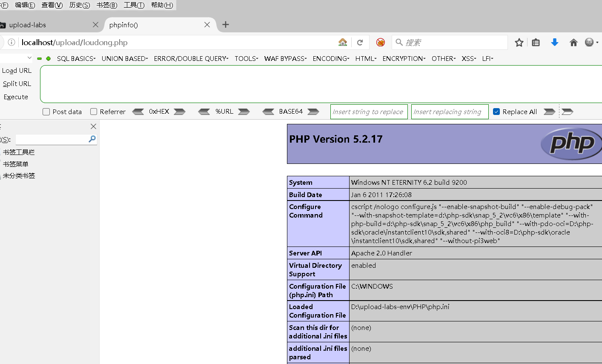
Task: Click Insert replacing string field
Action: [450, 112]
